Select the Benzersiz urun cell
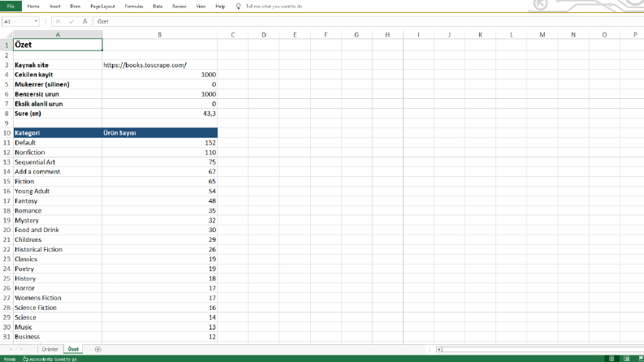Screen dimensions: 644x362 pyautogui.click(x=58, y=94)
